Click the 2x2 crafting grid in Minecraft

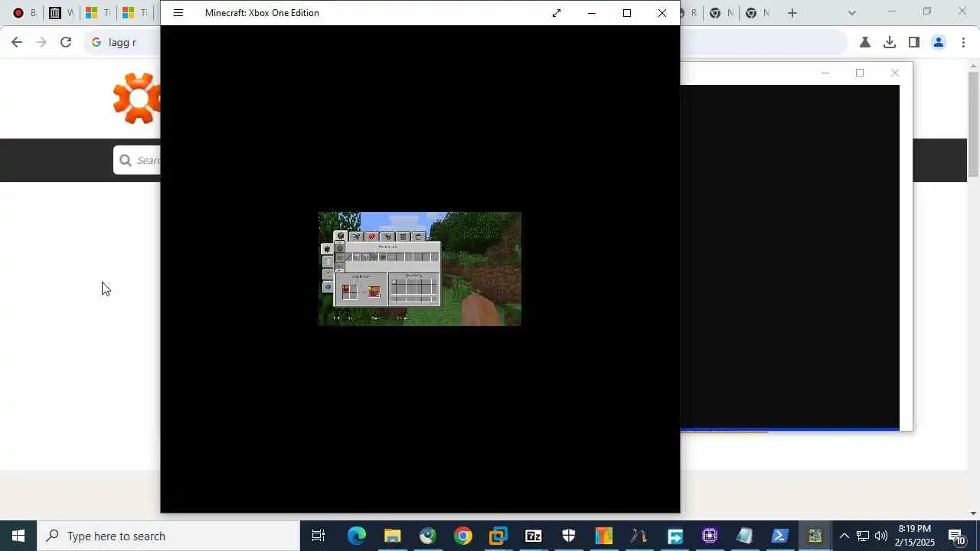(350, 292)
